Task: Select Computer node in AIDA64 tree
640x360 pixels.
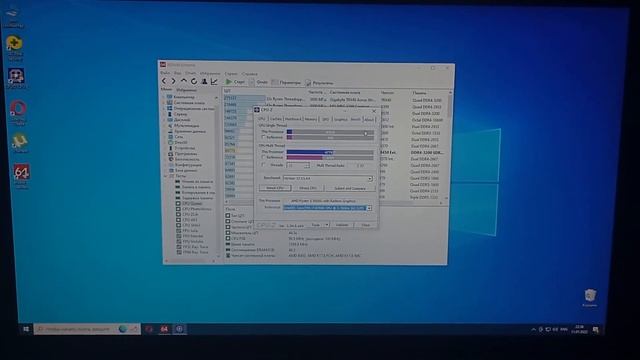Action: pyautogui.click(x=180, y=97)
